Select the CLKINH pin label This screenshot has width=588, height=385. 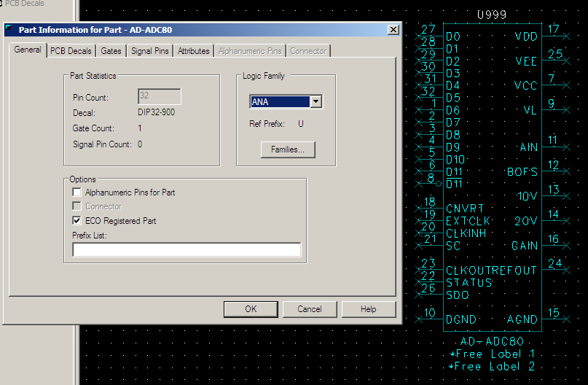pyautogui.click(x=466, y=233)
